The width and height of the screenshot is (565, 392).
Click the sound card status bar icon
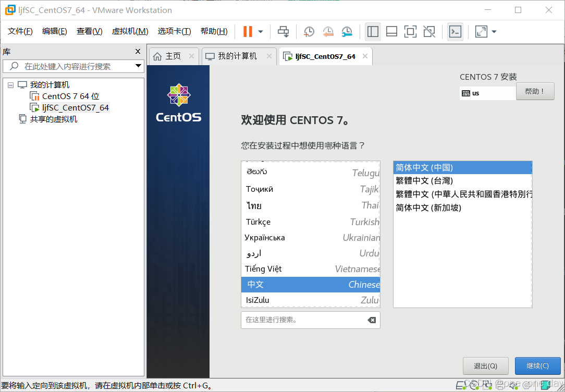513,386
